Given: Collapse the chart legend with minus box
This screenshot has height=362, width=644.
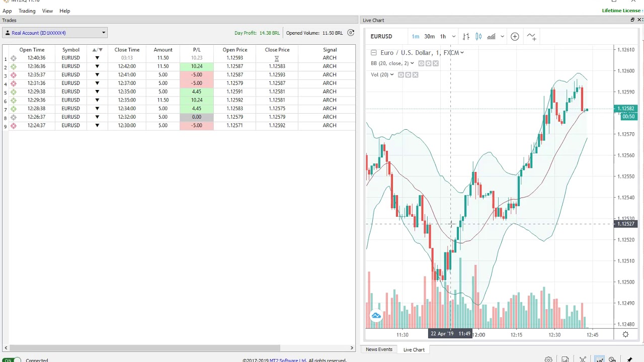Looking at the screenshot, I should pos(373,53).
